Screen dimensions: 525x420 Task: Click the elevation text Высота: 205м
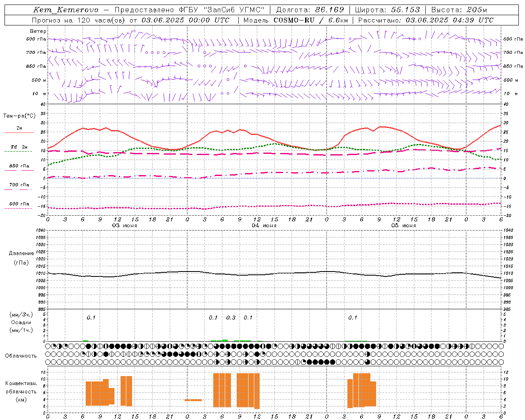(x=459, y=10)
